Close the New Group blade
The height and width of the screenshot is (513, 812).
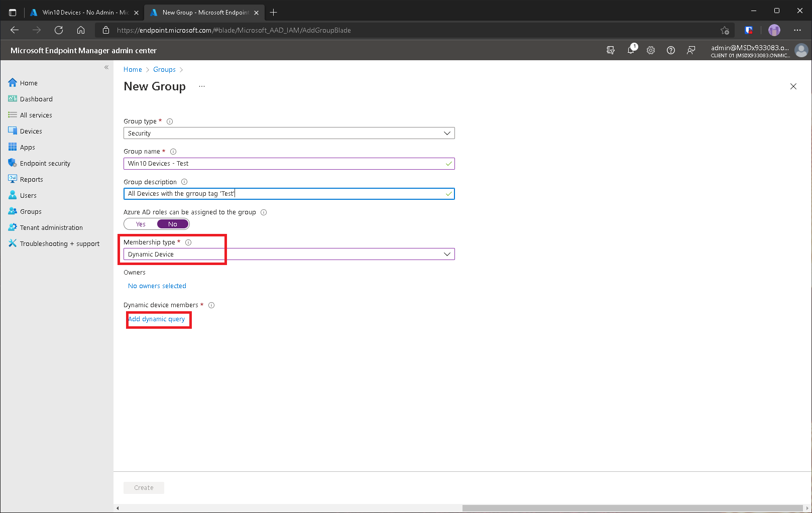(x=793, y=86)
